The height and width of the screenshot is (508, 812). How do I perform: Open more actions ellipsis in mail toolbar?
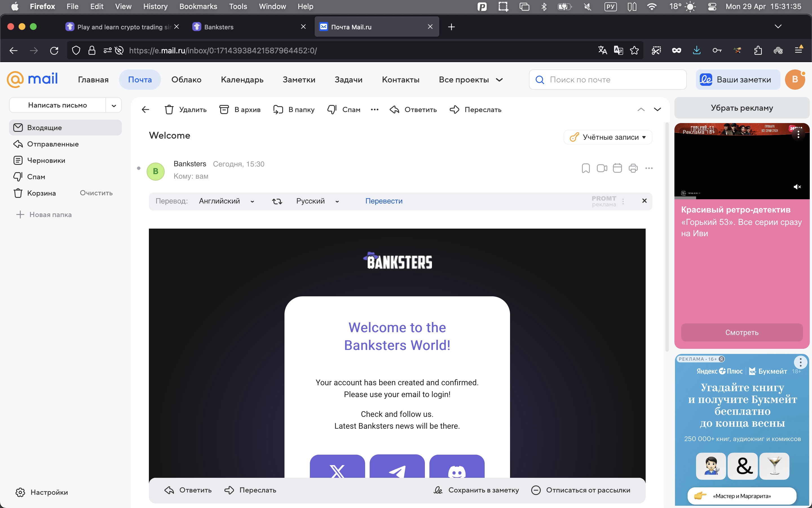click(375, 110)
